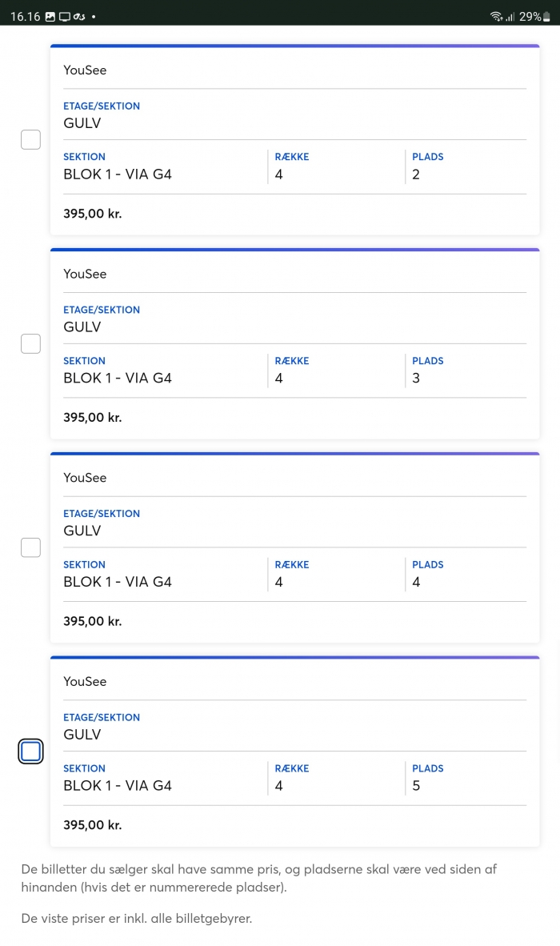The width and height of the screenshot is (560, 946).
Task: Tap the note 'De viste priser er inkl. alle billetgebyrer'
Action: click(137, 918)
